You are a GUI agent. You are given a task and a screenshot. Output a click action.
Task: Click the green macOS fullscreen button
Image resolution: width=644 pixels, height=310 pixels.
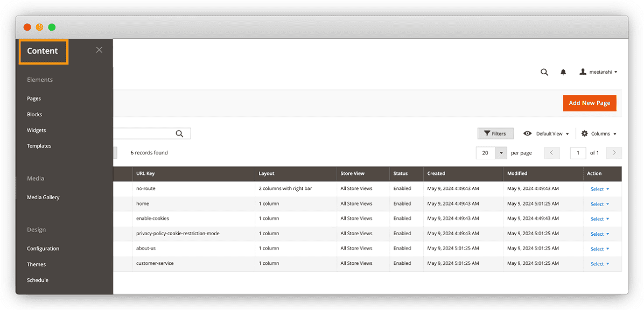point(52,27)
